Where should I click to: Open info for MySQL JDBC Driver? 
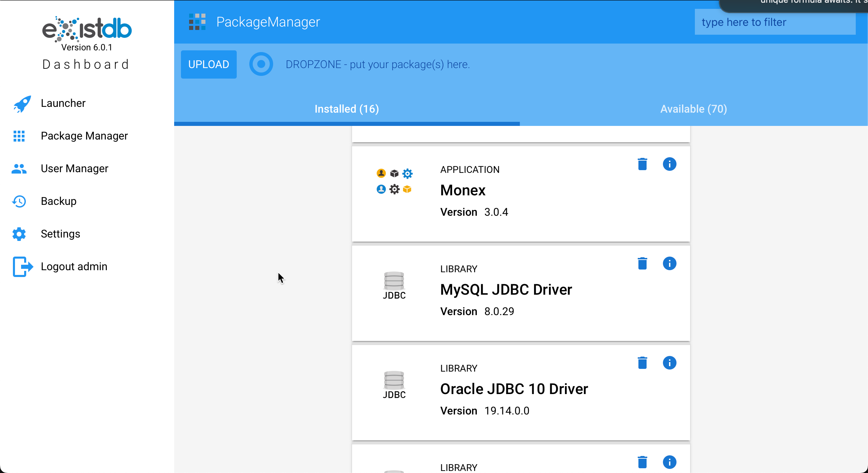[x=669, y=263]
